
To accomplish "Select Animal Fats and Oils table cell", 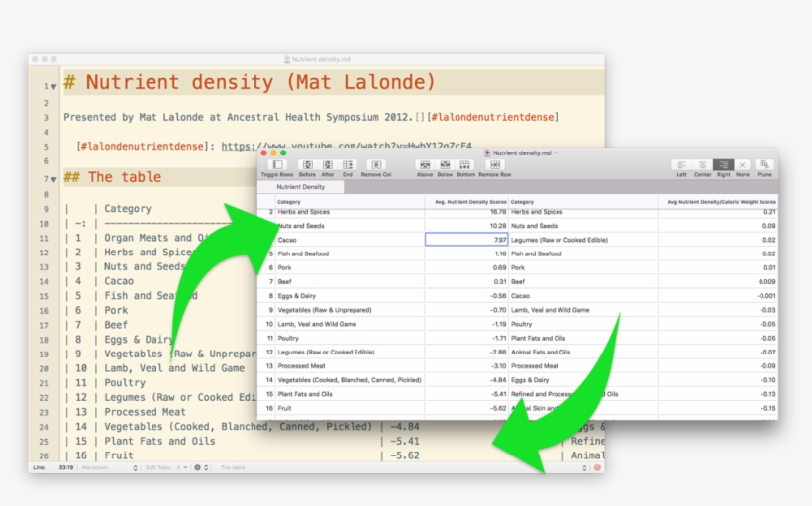I will [x=583, y=352].
